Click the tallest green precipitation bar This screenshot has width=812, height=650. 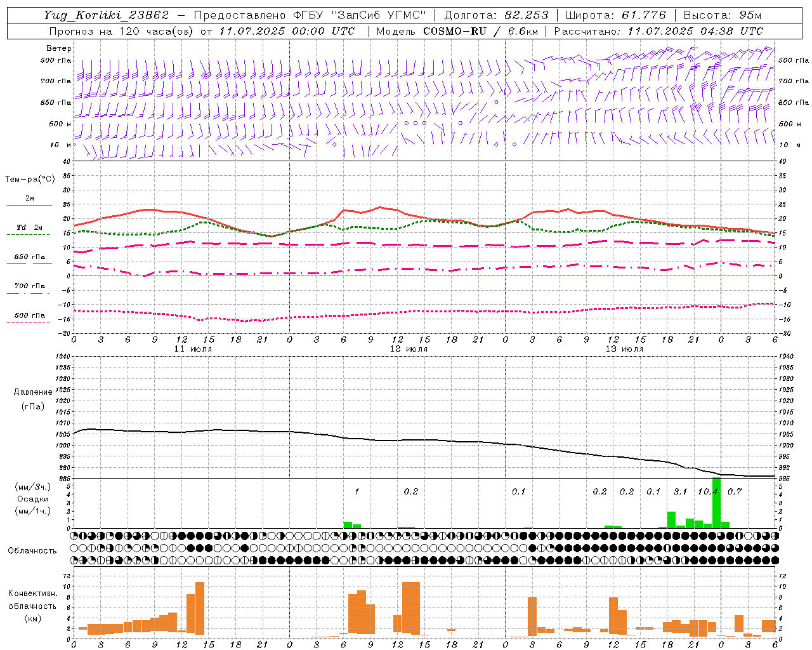[x=716, y=503]
